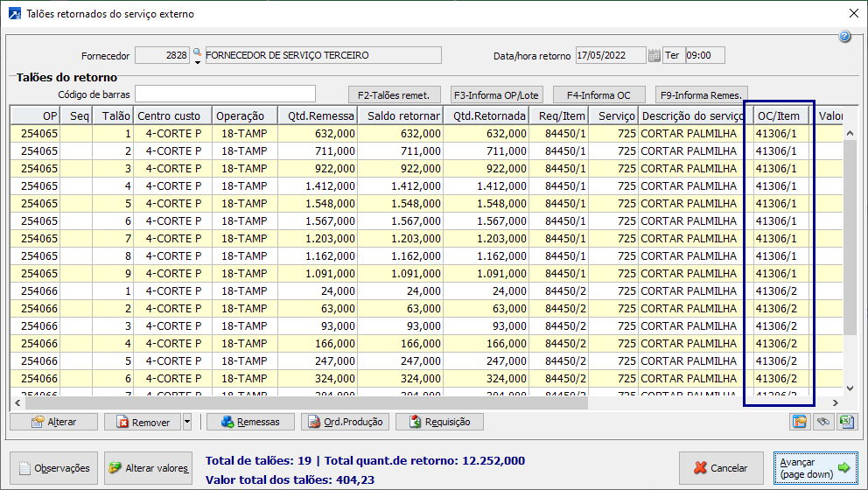This screenshot has height=490, width=868.
Task: Click the grid layout settings icon
Action: click(x=800, y=422)
